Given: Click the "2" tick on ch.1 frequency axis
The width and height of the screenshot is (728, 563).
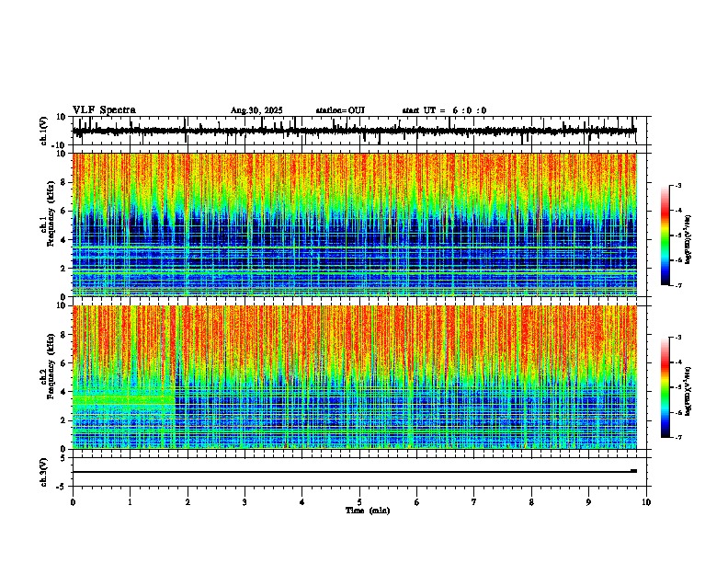Looking at the screenshot, I should point(64,268).
